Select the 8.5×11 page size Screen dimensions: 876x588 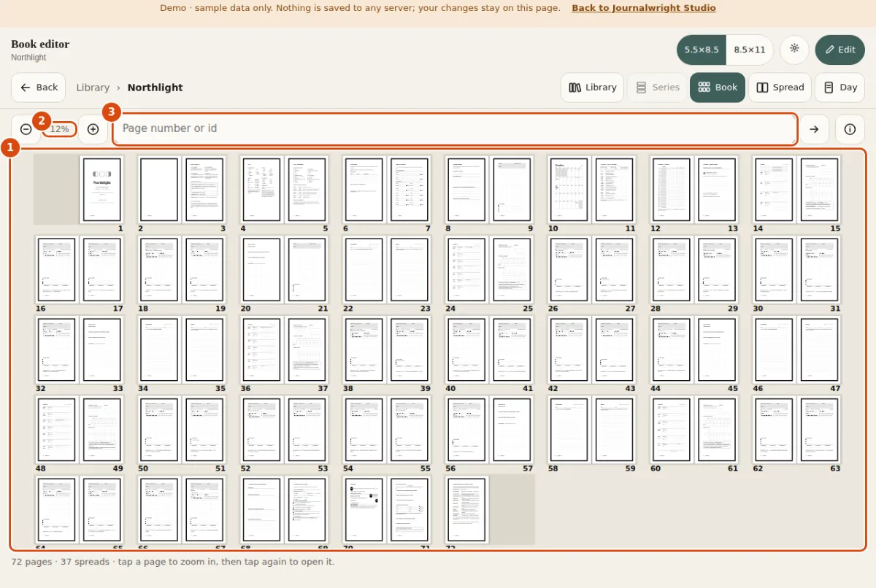coord(750,50)
